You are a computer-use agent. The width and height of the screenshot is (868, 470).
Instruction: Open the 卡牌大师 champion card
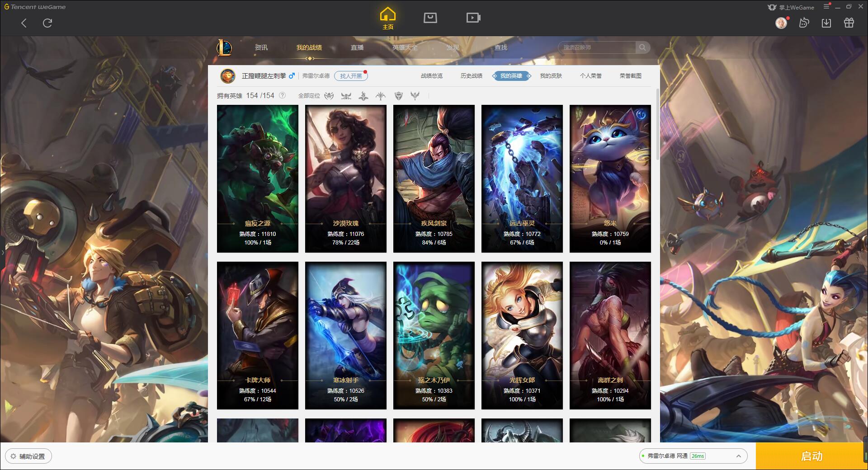[258, 335]
